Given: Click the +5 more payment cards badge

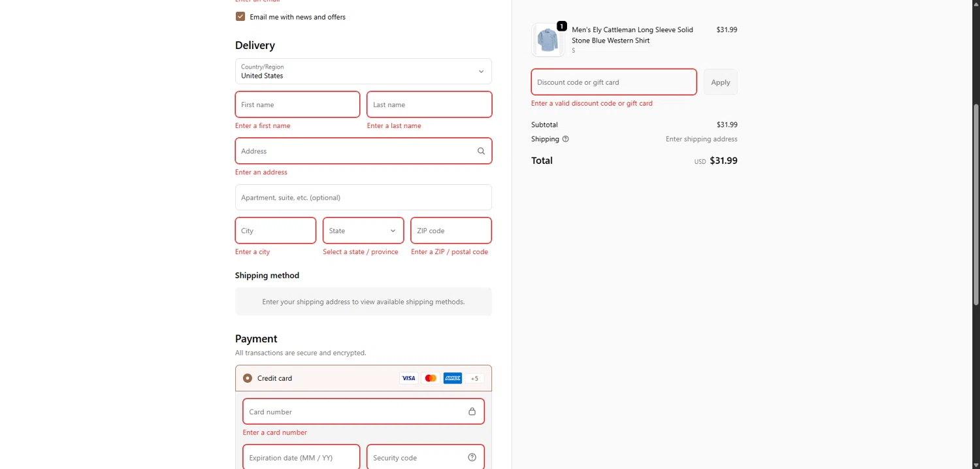Looking at the screenshot, I should click(474, 378).
